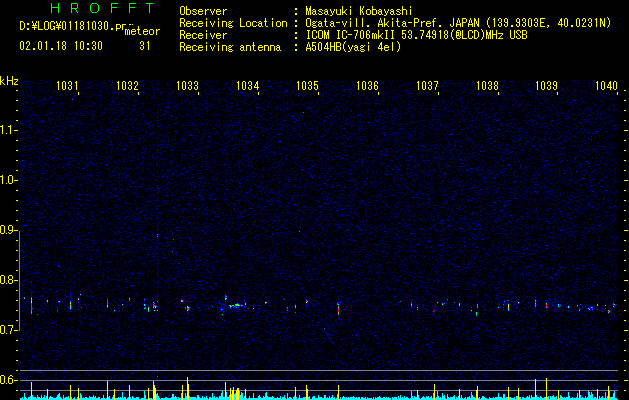The height and width of the screenshot is (400, 629).
Task: Click the 'Receiver' field label
Action: [x=203, y=35]
